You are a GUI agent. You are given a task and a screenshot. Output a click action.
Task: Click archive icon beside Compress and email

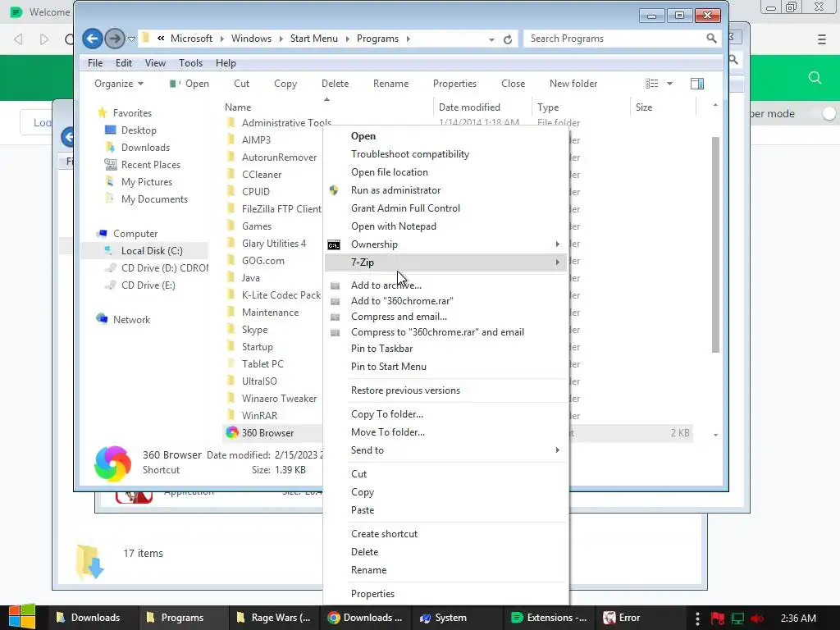coord(336,317)
